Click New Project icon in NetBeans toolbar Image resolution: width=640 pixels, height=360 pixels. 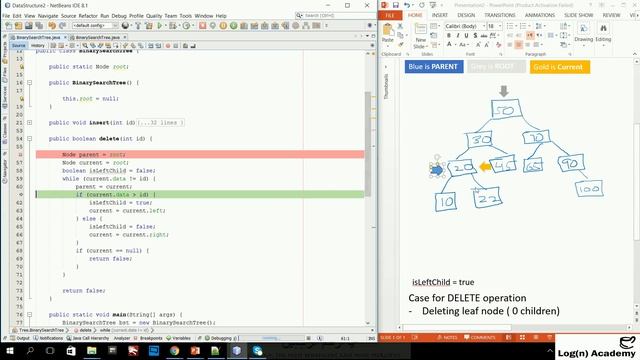click(x=18, y=26)
